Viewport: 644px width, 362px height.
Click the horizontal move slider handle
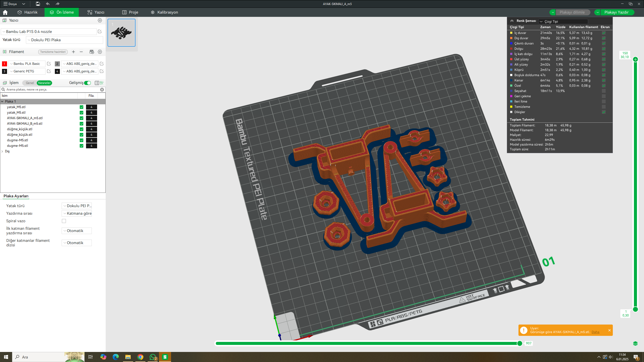(x=519, y=343)
